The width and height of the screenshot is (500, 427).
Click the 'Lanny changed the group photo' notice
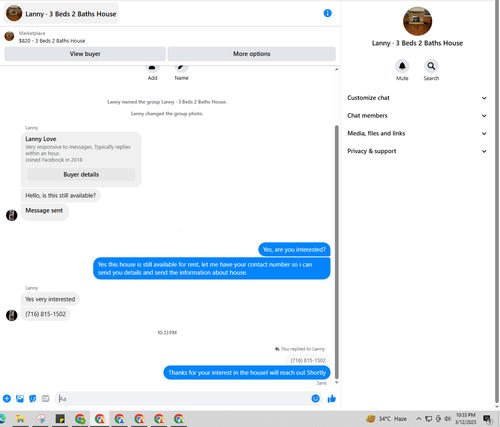point(167,114)
